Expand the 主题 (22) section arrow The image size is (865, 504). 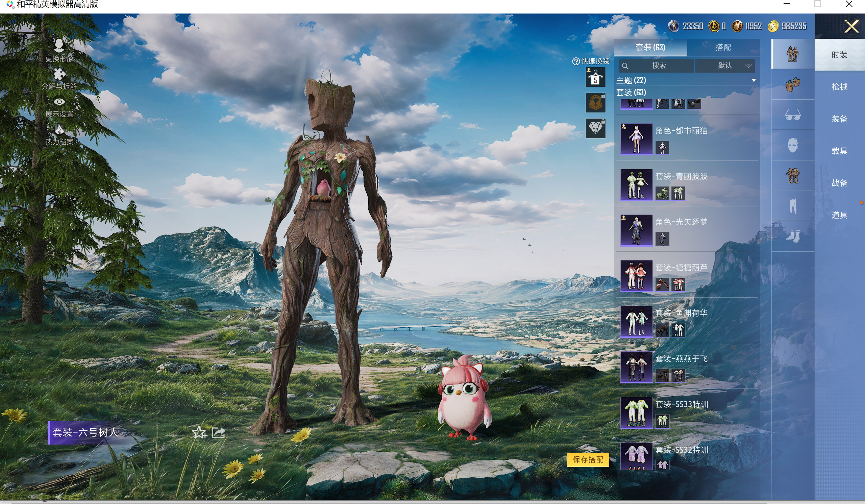pos(753,80)
